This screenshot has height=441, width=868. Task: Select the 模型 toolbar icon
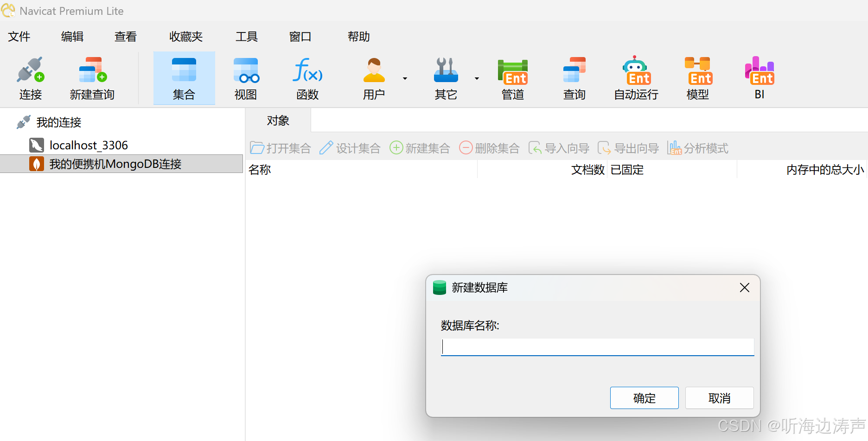(697, 78)
